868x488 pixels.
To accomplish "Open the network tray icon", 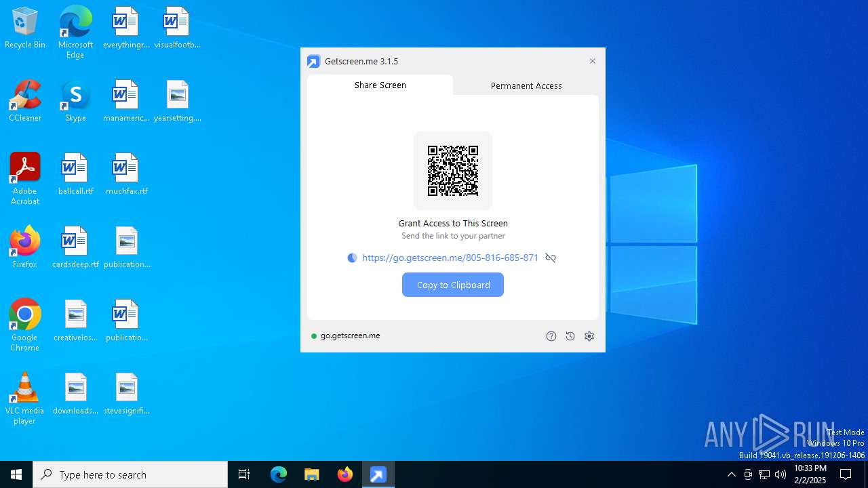I will [764, 474].
